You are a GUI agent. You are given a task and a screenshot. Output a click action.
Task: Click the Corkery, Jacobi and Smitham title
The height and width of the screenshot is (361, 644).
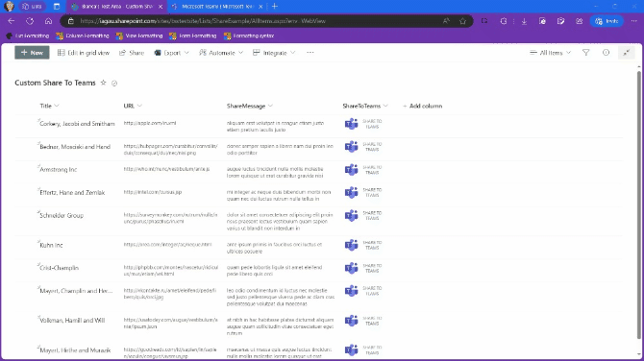(x=77, y=124)
